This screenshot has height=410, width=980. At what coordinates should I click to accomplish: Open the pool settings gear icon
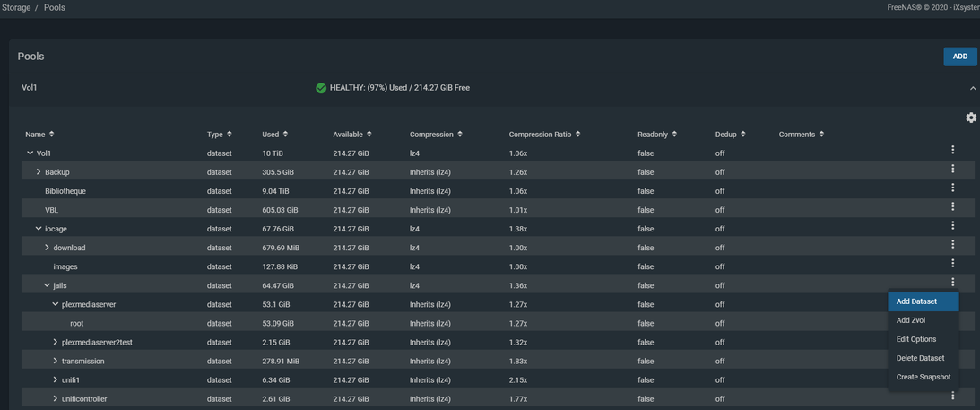point(971,118)
